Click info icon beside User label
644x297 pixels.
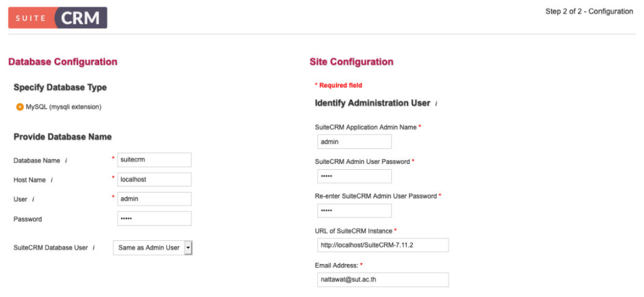pyautogui.click(x=33, y=199)
